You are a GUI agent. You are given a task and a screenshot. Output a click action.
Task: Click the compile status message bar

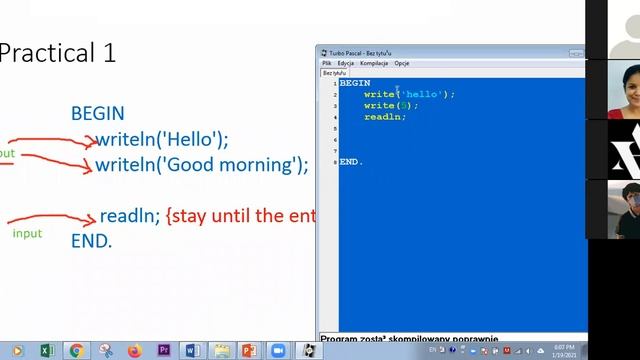(x=452, y=338)
